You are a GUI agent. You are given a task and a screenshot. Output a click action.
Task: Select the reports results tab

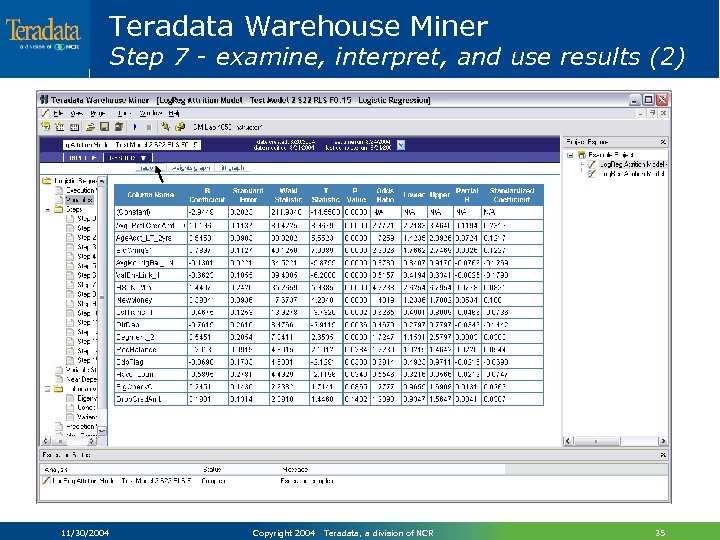coord(149,168)
